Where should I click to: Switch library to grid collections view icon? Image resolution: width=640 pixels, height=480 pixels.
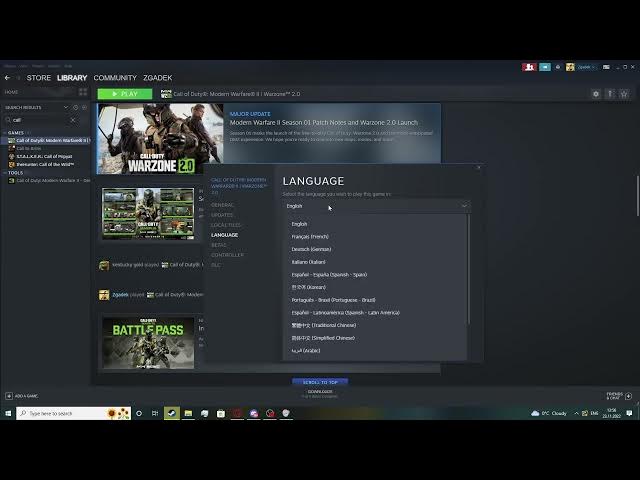83,92
